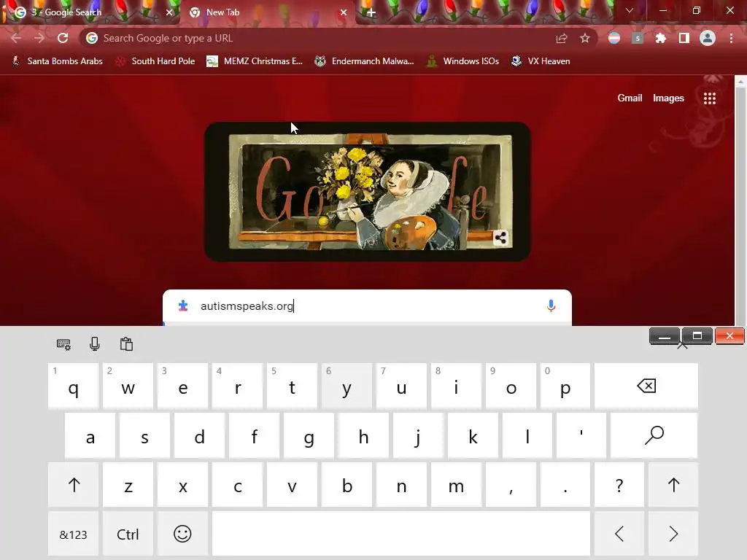Tap the spacebar key
The width and height of the screenshot is (747, 560).
[x=401, y=534]
